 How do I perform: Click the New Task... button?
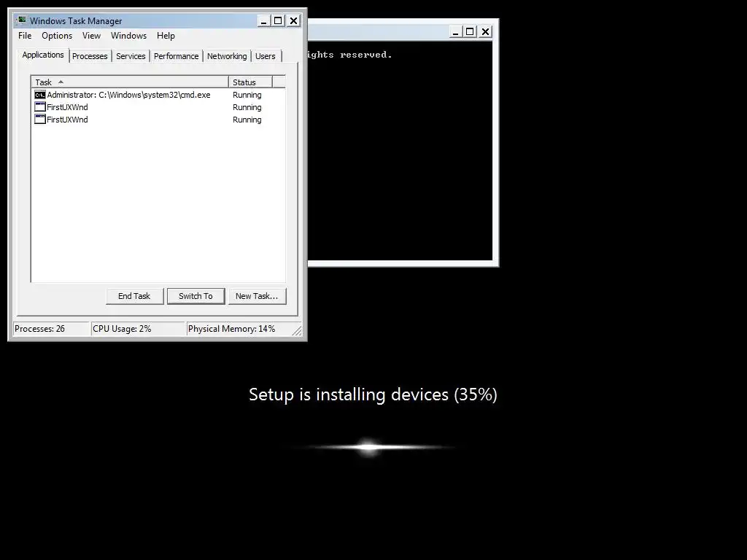pos(257,296)
